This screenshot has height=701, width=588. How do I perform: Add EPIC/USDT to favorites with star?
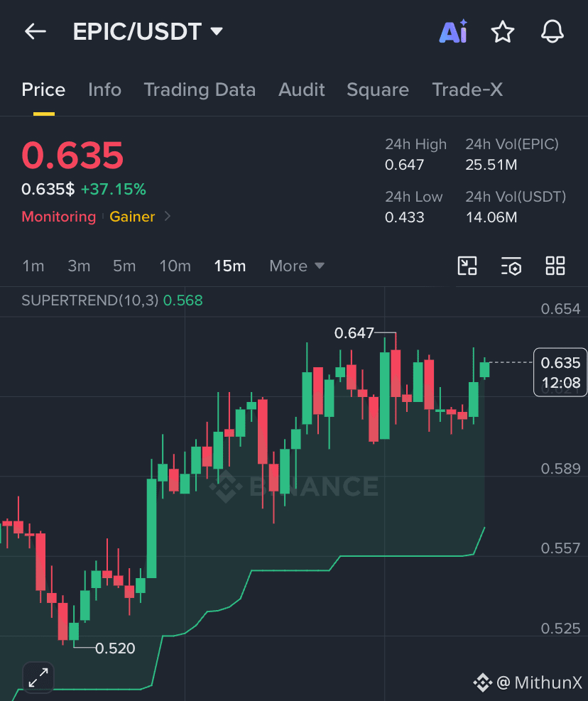[x=503, y=32]
